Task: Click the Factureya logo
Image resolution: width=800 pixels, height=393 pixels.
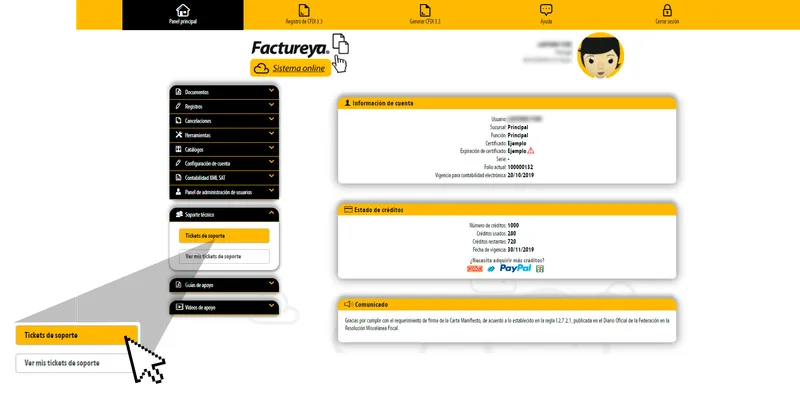Action: 290,48
